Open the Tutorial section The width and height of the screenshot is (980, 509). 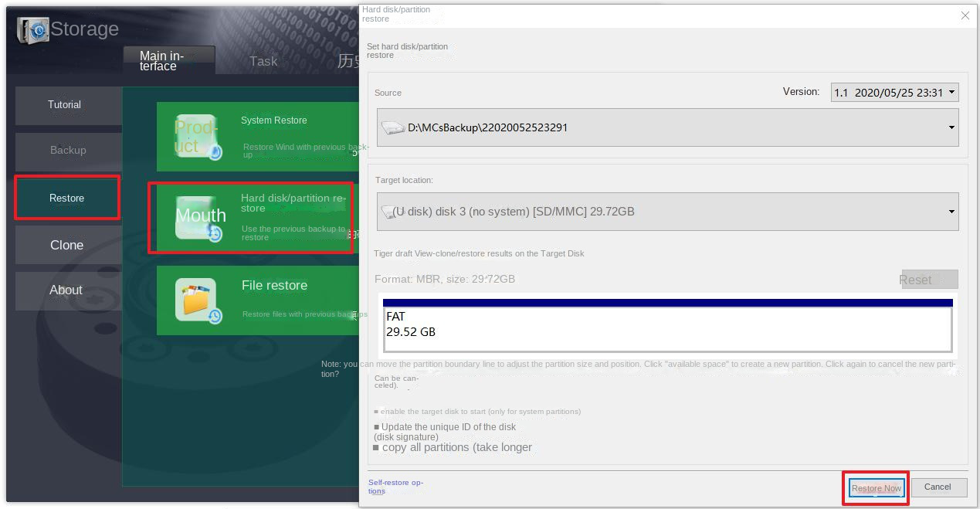[65, 105]
